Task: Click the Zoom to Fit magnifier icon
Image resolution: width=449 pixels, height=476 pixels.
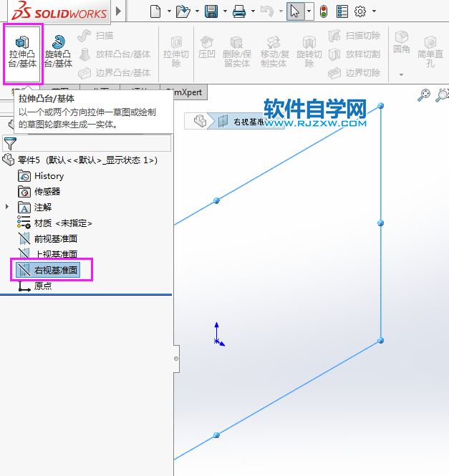Action: point(424,94)
